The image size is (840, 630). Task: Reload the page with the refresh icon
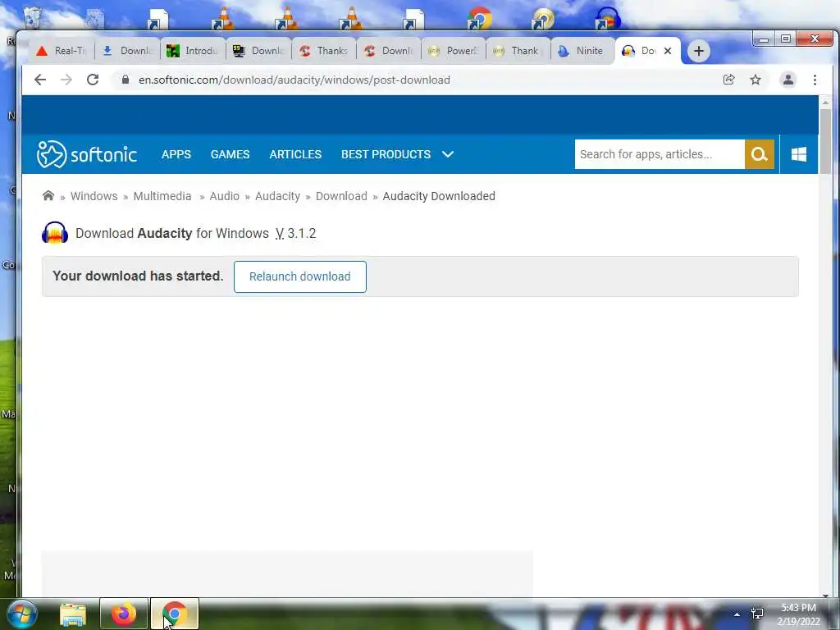click(x=93, y=80)
